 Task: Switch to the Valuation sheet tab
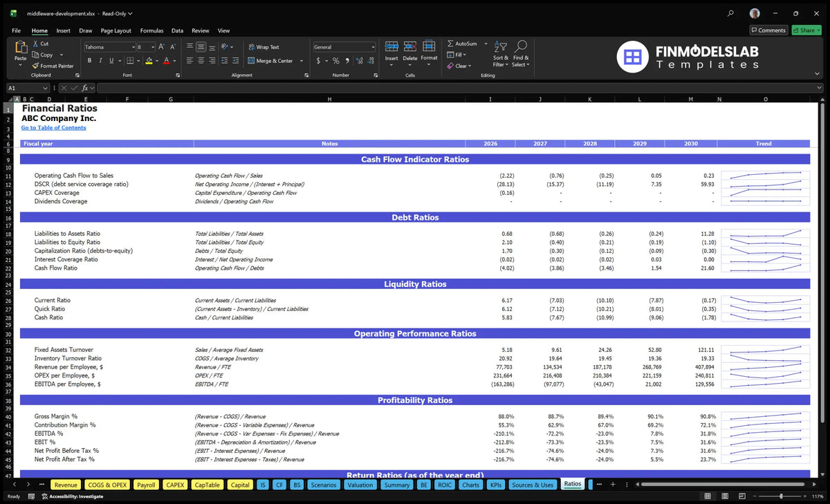[x=360, y=485]
